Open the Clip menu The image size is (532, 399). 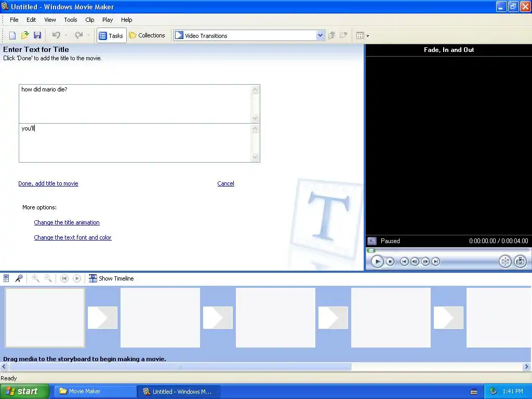(90, 20)
